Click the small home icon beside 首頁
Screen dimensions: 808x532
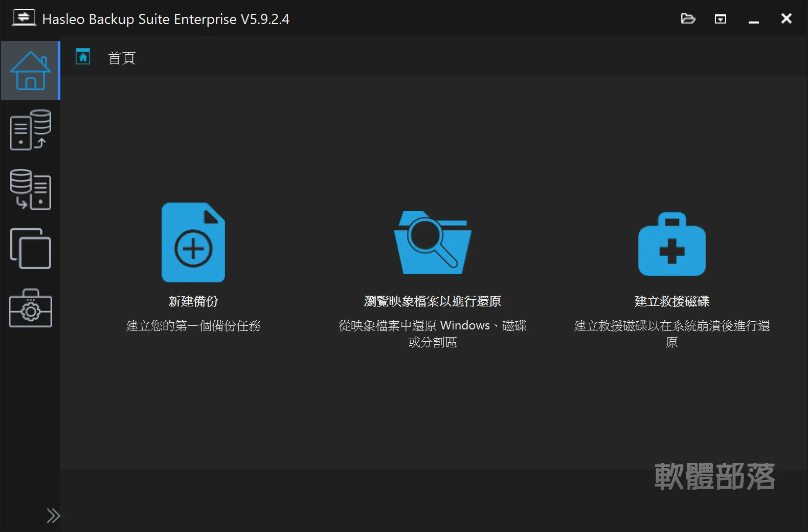tap(83, 56)
